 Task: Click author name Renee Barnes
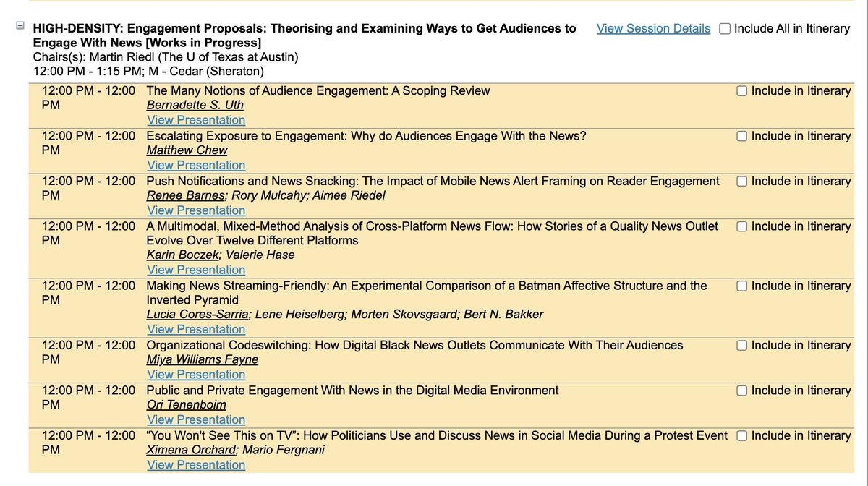point(186,195)
